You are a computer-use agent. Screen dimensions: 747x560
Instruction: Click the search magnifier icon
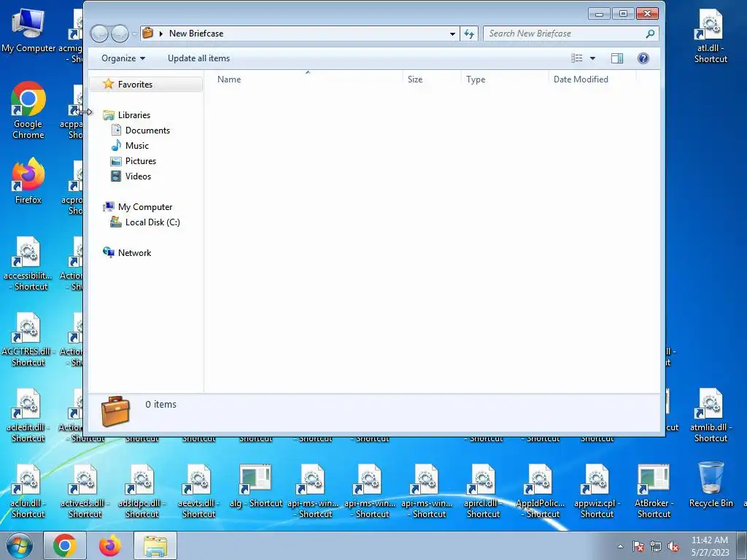click(x=650, y=34)
